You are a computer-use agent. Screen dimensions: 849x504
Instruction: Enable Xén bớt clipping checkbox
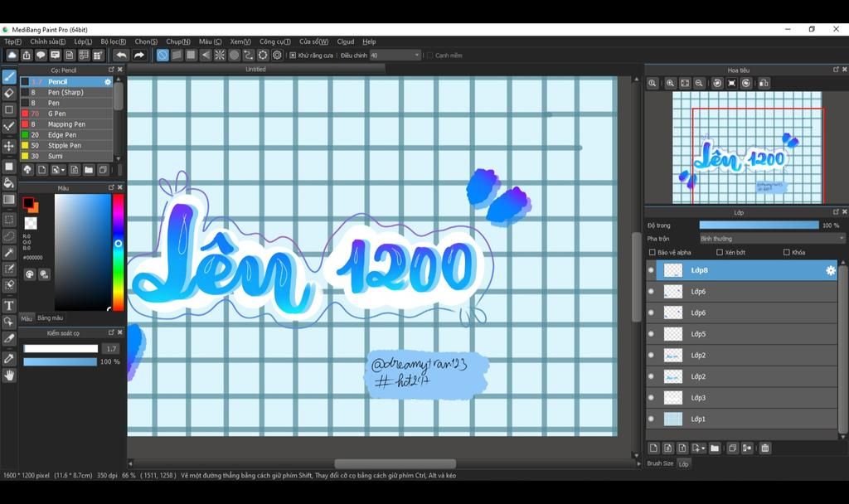pyautogui.click(x=720, y=252)
